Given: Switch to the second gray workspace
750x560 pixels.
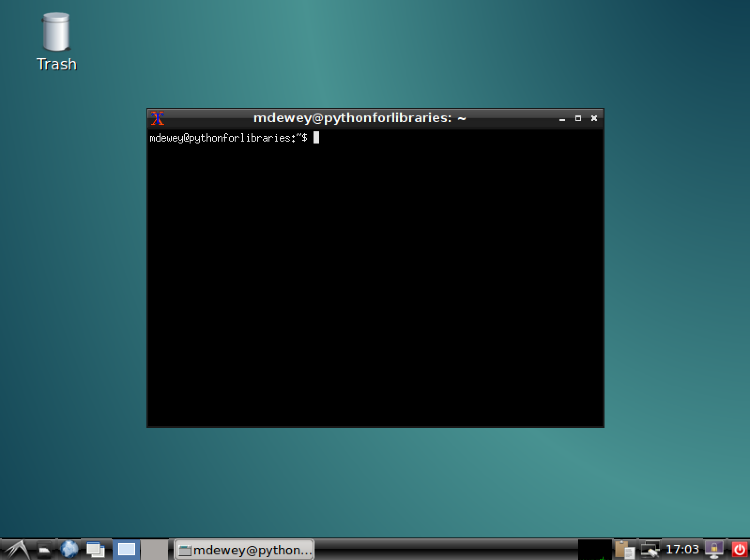Looking at the screenshot, I should point(154,550).
